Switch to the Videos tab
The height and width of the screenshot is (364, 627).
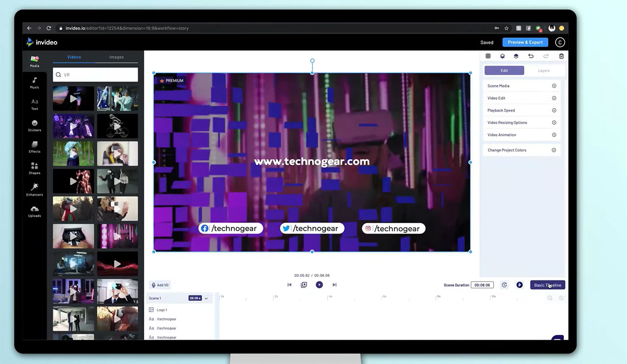[x=74, y=57]
